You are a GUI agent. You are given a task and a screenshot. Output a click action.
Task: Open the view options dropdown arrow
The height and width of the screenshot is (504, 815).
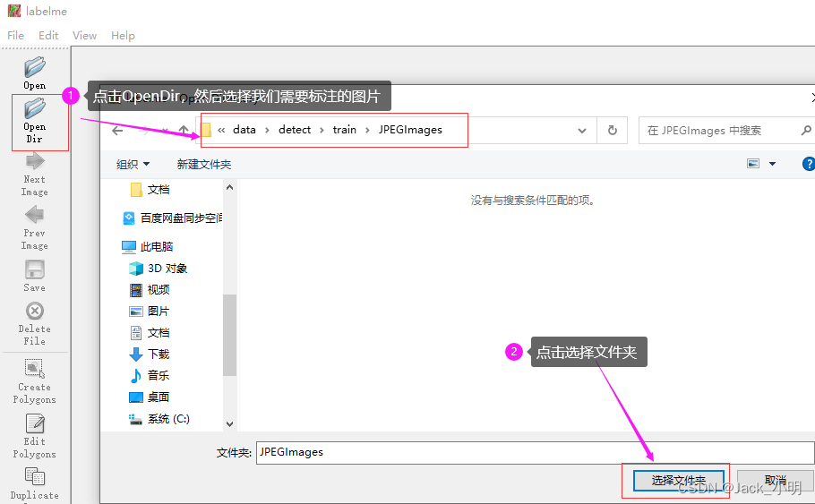coord(772,164)
